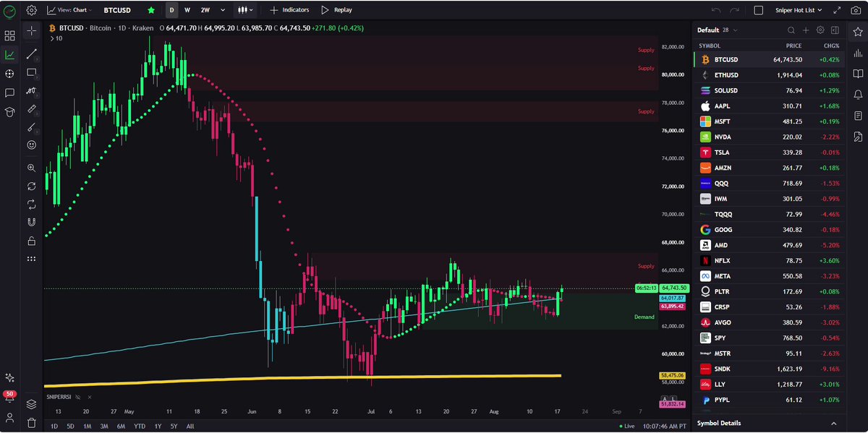Take a chart snapshot with camera icon
Screen dimensions: 868x433
(856, 10)
